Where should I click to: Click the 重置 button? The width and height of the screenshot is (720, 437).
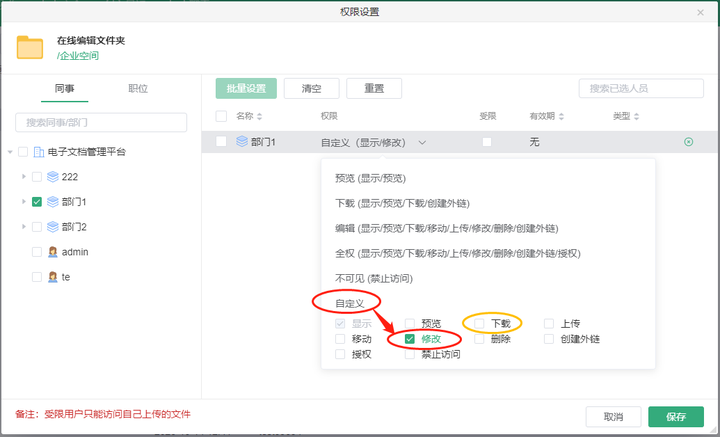tap(374, 89)
